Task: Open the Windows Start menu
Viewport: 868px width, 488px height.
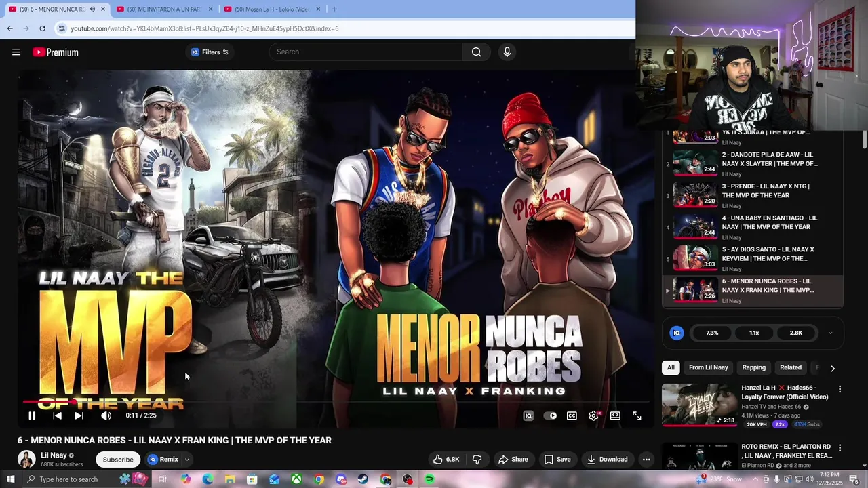Action: click(x=10, y=479)
